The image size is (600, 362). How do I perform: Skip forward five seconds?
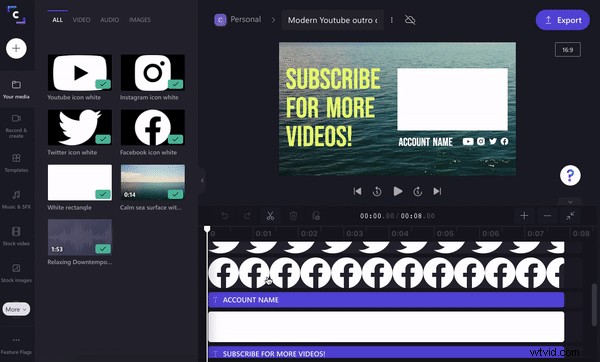point(417,191)
